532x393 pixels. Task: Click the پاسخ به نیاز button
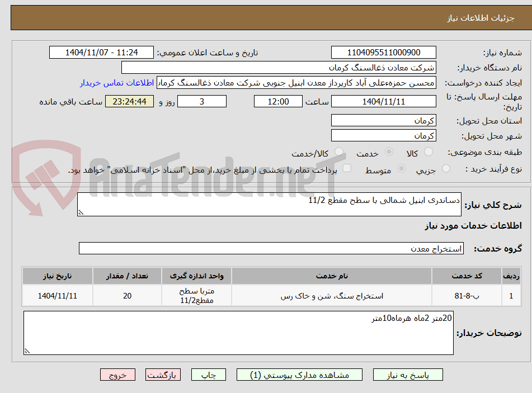tap(408, 375)
